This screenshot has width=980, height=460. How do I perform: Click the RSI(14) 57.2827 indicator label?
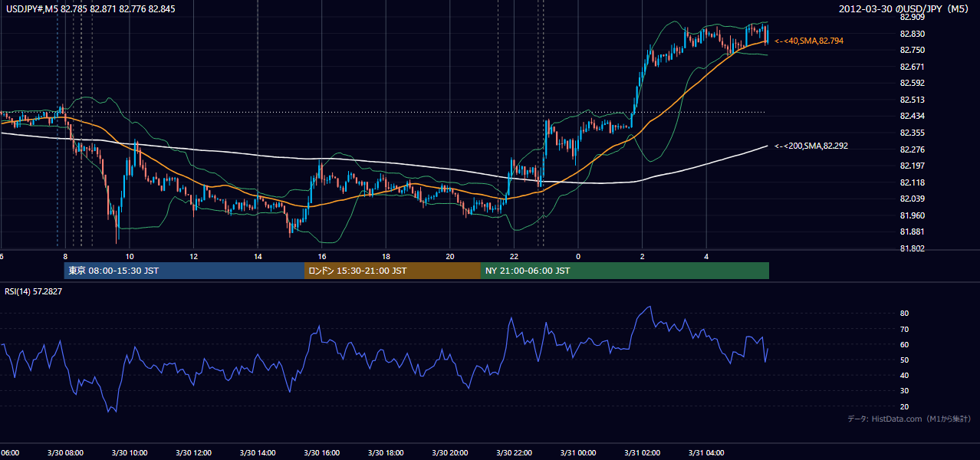point(34,291)
